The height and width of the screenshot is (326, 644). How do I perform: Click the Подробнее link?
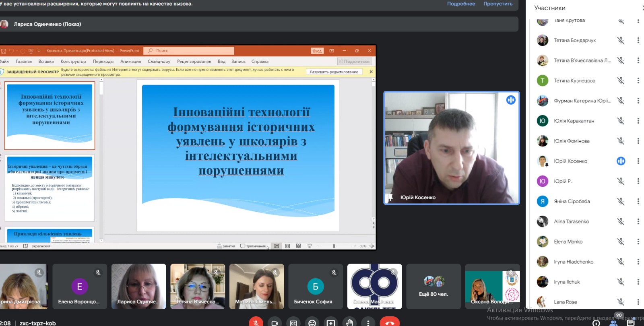(461, 4)
